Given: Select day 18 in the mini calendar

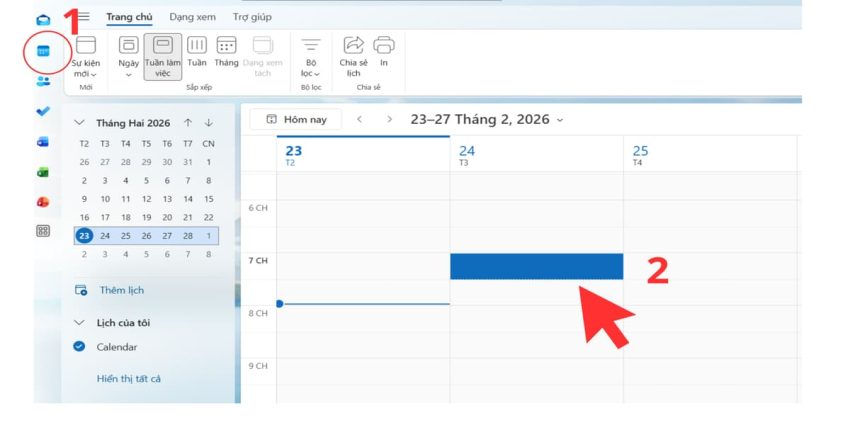Looking at the screenshot, I should pyautogui.click(x=126, y=217).
